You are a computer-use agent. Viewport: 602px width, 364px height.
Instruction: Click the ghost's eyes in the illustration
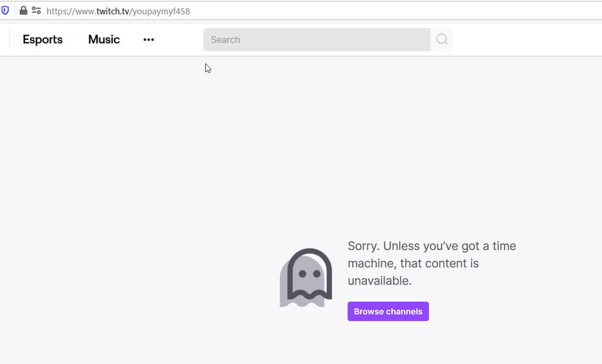[309, 274]
